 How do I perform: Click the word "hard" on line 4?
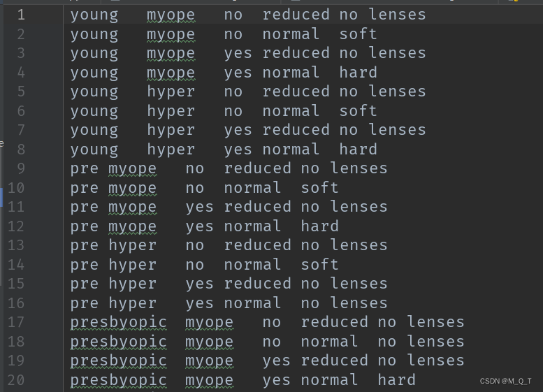[358, 72]
